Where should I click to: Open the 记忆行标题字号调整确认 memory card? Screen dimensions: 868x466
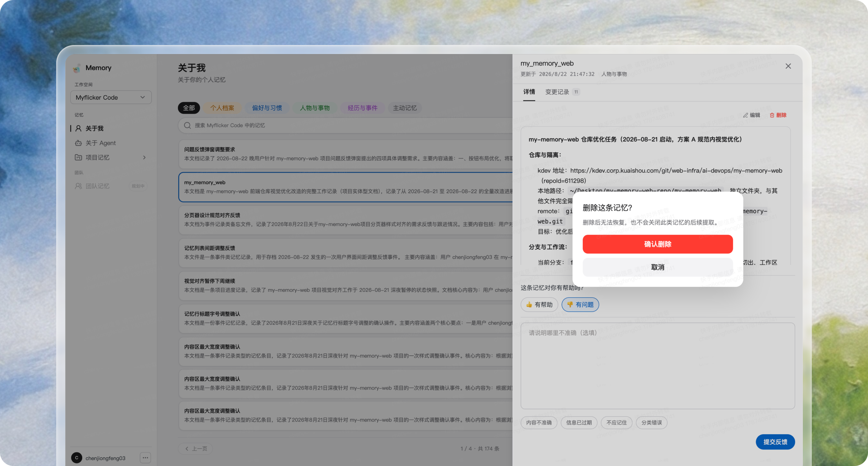[346, 318]
